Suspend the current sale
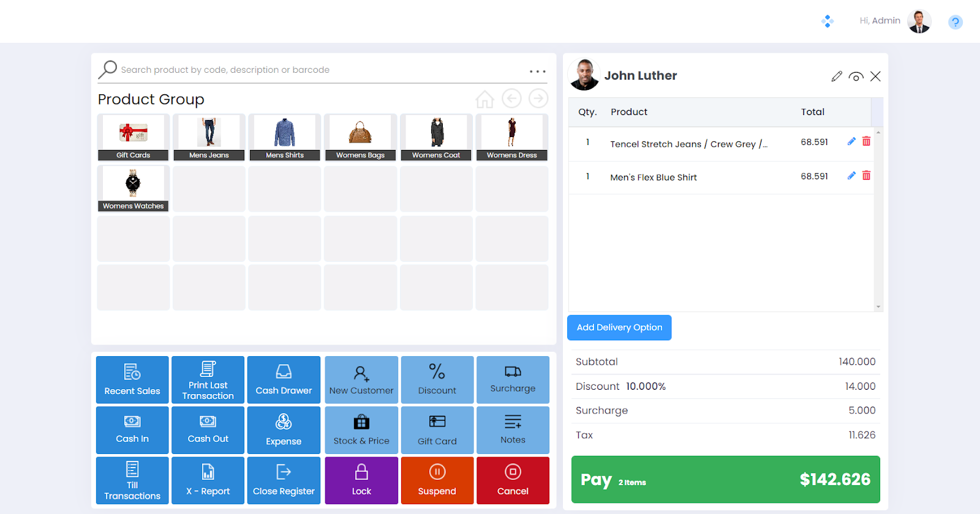This screenshot has width=980, height=514. point(437,480)
